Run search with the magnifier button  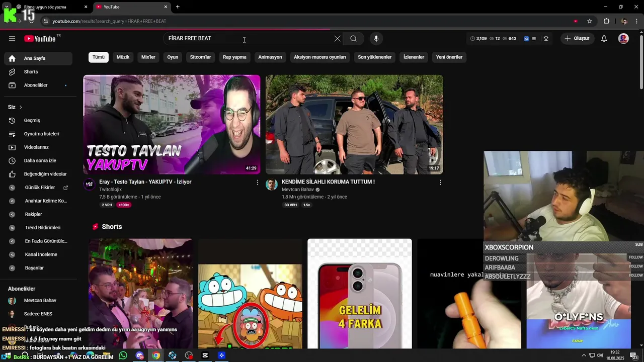pyautogui.click(x=354, y=39)
